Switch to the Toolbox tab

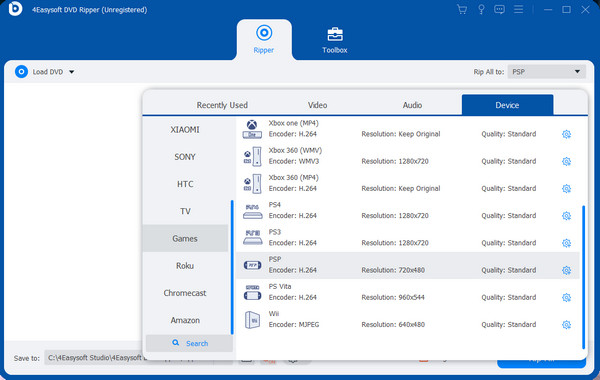pyautogui.click(x=335, y=40)
